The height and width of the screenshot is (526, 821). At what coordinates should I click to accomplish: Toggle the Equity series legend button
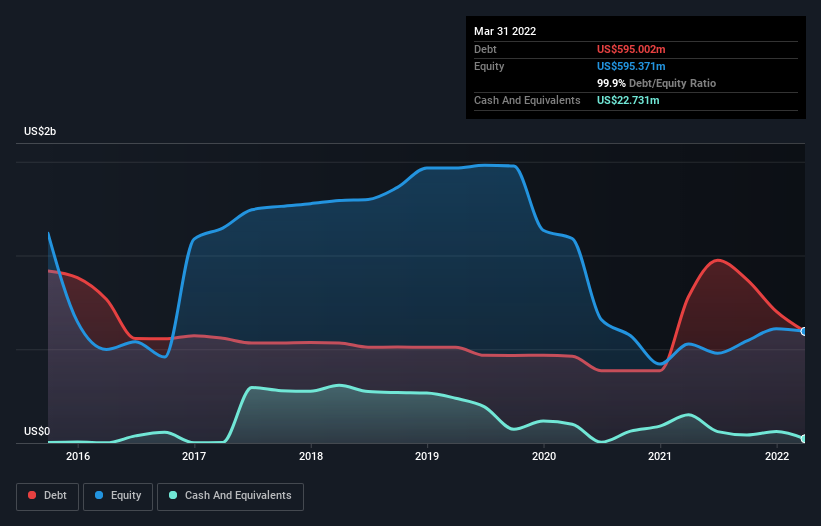click(118, 496)
